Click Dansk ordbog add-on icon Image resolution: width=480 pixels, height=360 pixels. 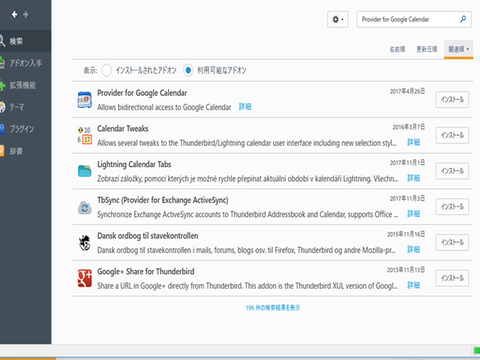click(x=85, y=243)
